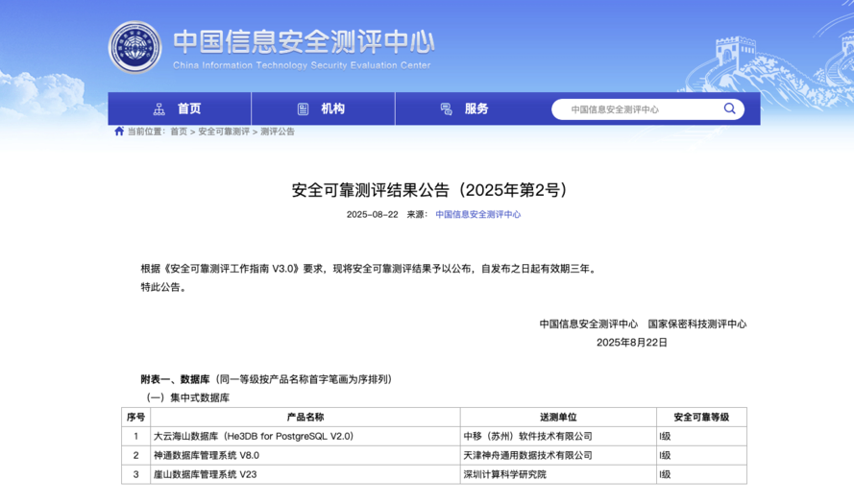854x504 pixels.
Task: Click the cell 神通数据库管理系统 V8.0
Action: tap(305, 455)
